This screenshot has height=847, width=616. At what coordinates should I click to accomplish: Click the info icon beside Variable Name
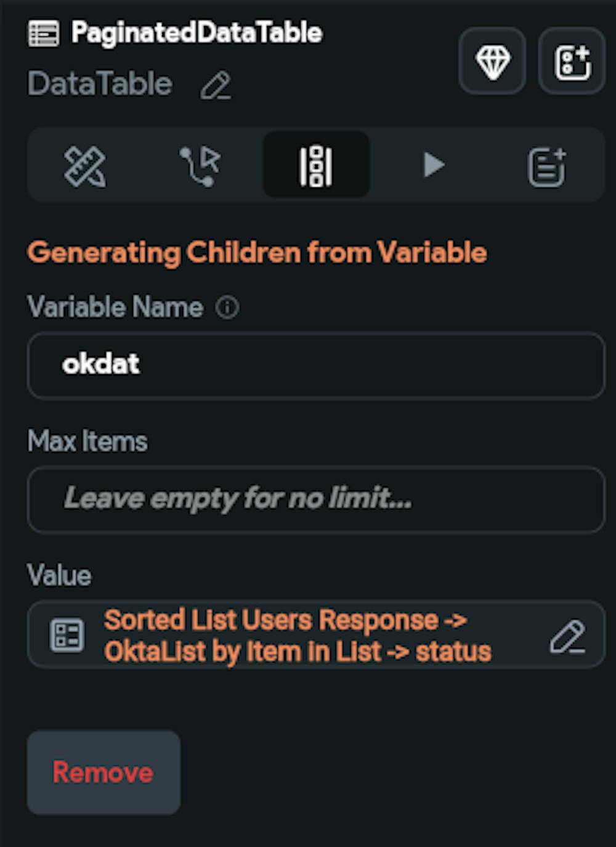[227, 305]
